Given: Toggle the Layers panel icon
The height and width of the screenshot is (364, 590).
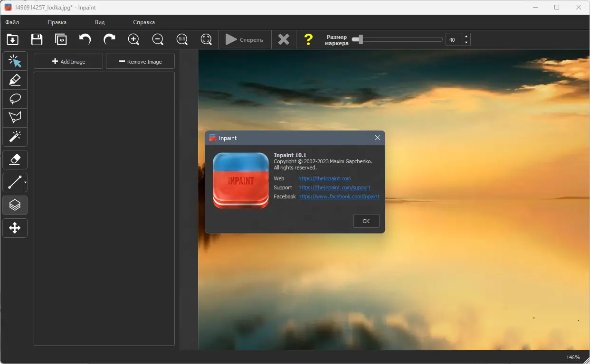Looking at the screenshot, I should coord(15,205).
